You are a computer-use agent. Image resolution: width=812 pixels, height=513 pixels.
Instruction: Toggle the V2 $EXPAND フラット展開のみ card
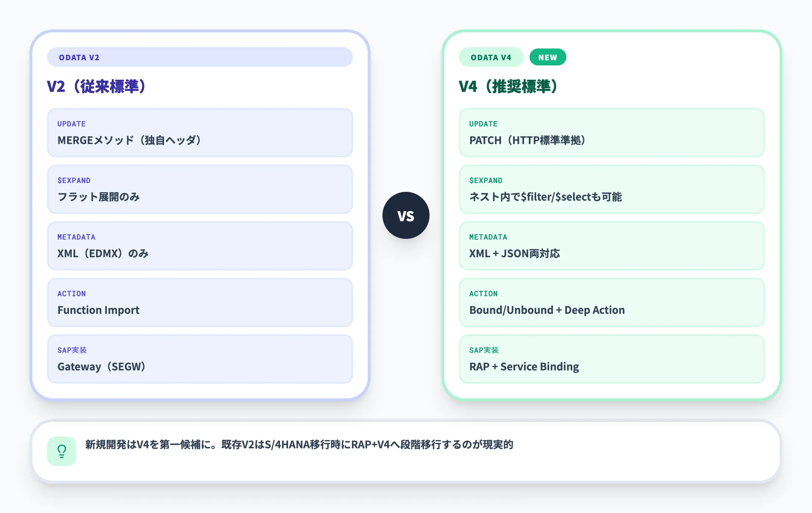click(x=200, y=190)
